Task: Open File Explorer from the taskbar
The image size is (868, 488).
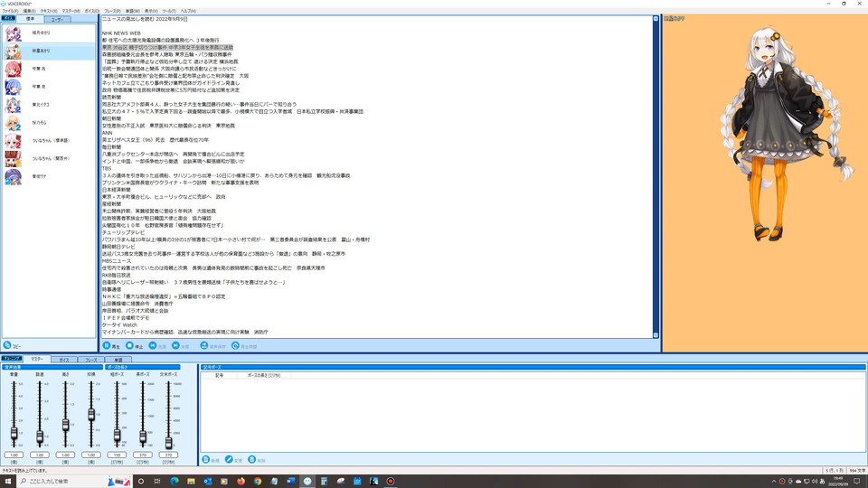Action: 191,482
